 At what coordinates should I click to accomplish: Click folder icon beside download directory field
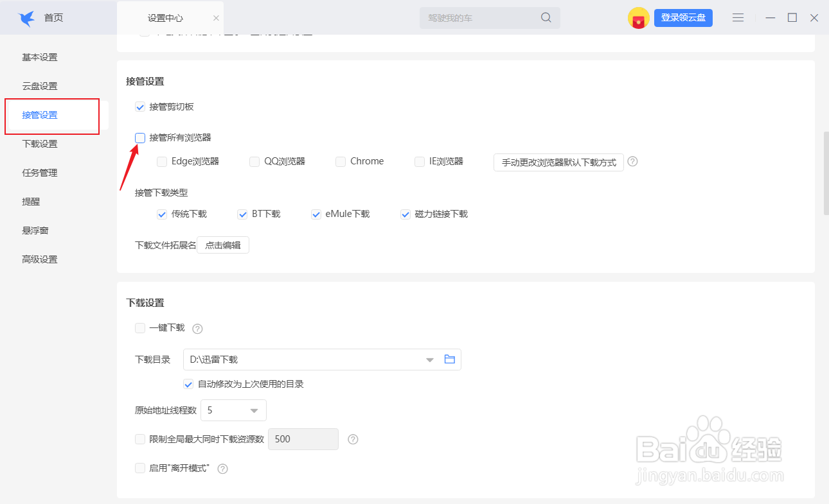point(449,360)
